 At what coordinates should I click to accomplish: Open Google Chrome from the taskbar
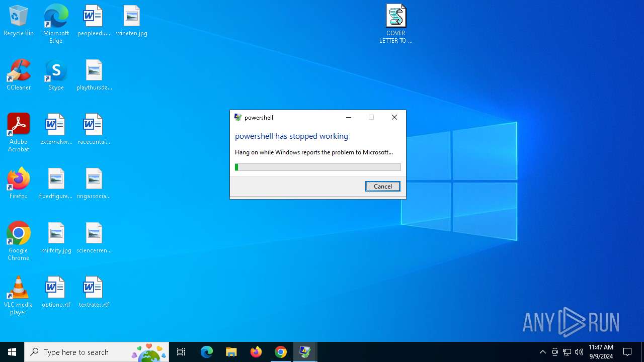281,352
